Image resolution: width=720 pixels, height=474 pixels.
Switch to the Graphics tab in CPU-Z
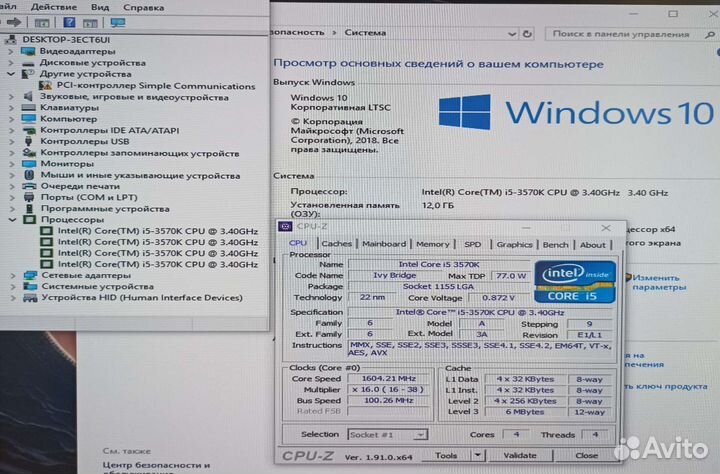tap(514, 245)
